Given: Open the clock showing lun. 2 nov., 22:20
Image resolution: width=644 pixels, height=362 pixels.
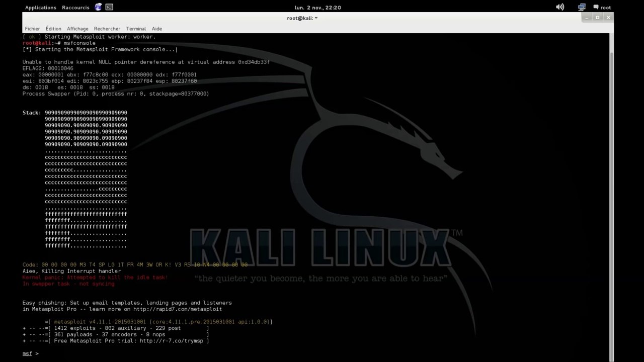Looking at the screenshot, I should 318,8.
